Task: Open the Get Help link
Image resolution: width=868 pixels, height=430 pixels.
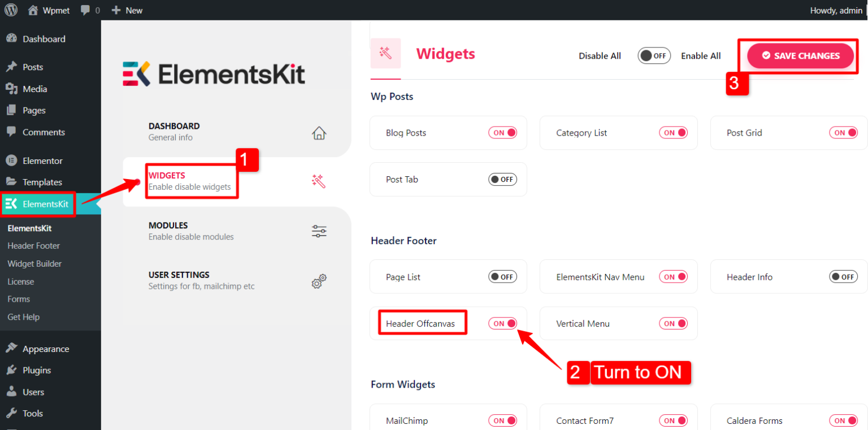Action: click(x=24, y=317)
